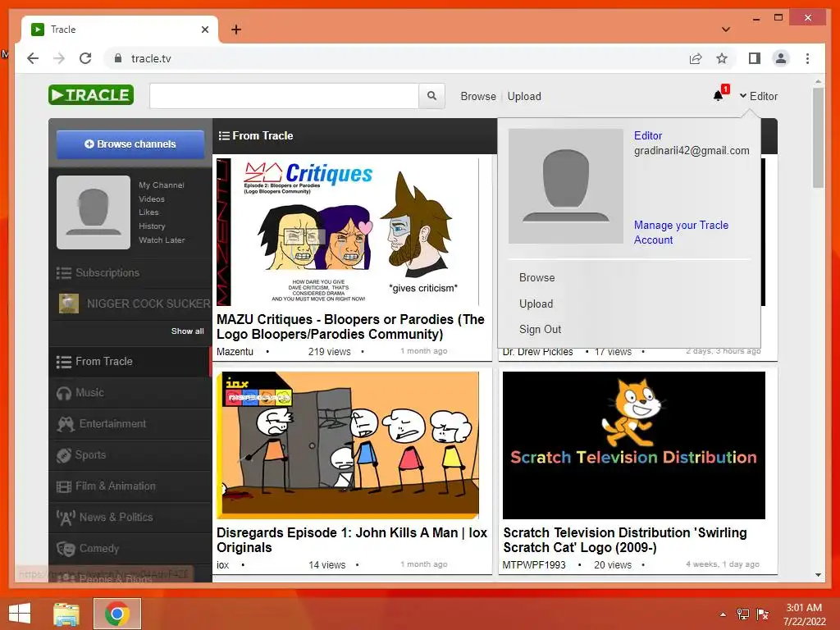Screen dimensions: 840x630
Task: Open a new browser tab
Action: coord(236,30)
